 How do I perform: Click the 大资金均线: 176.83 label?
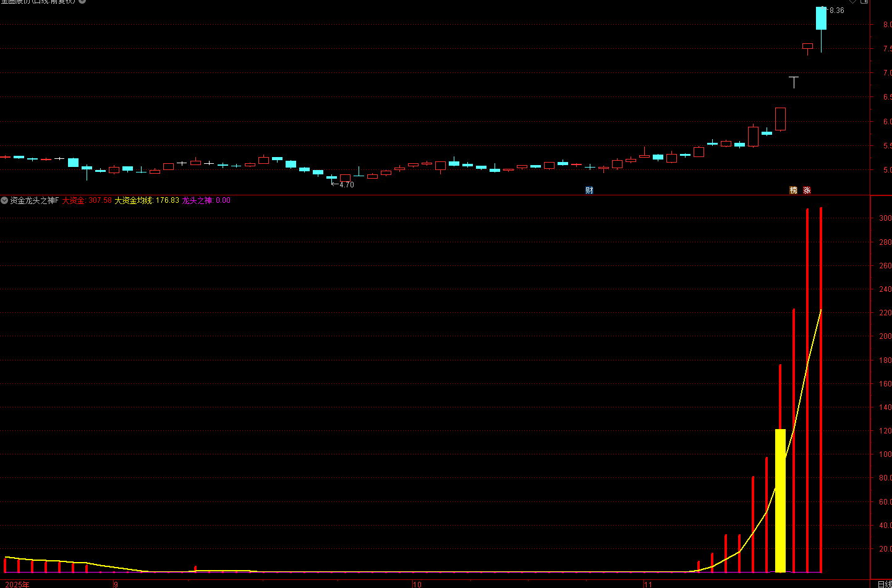[147, 200]
